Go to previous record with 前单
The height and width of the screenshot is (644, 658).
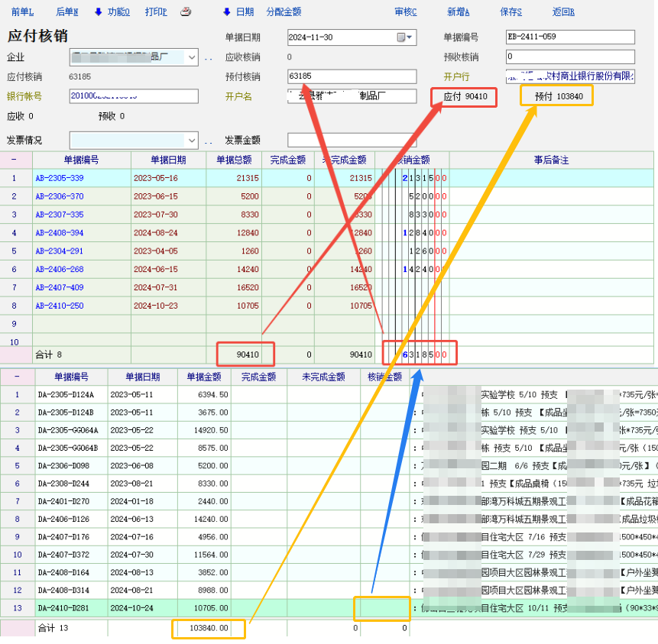coord(22,12)
